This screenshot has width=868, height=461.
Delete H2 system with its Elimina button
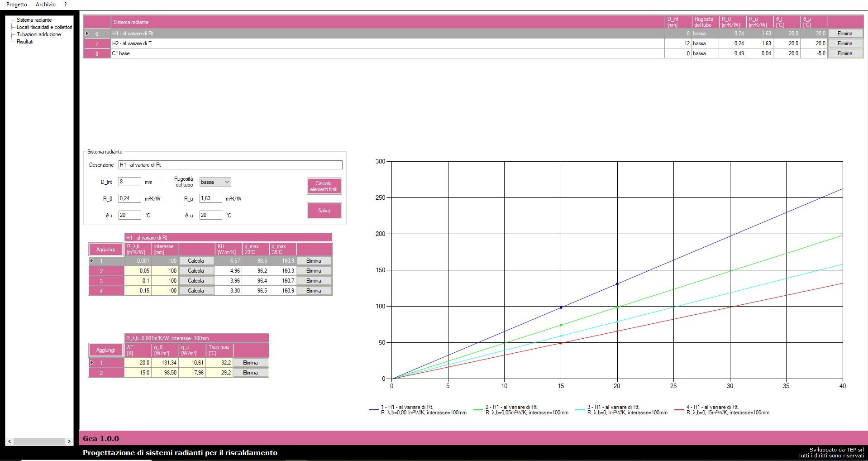point(844,43)
